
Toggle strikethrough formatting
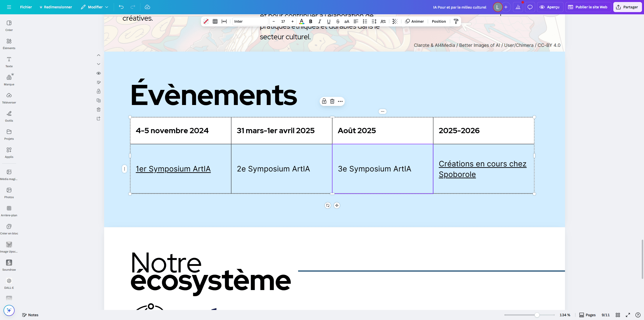click(x=338, y=21)
